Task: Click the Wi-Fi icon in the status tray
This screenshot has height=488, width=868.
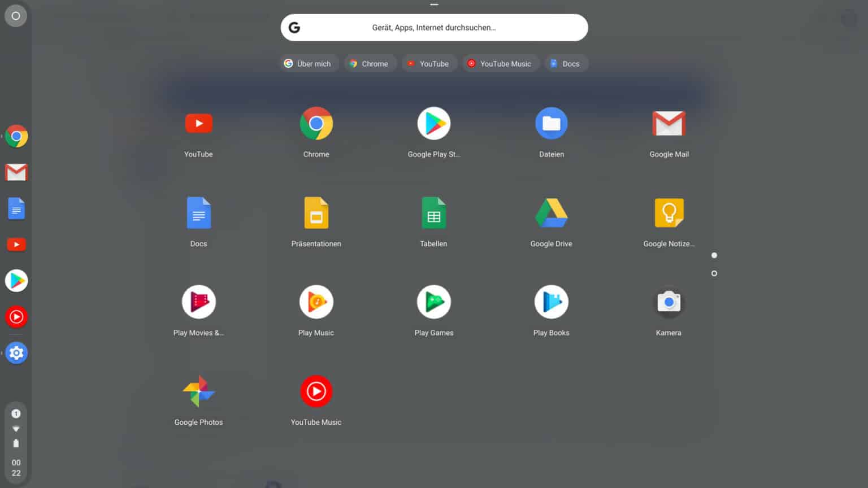Action: coord(16,429)
